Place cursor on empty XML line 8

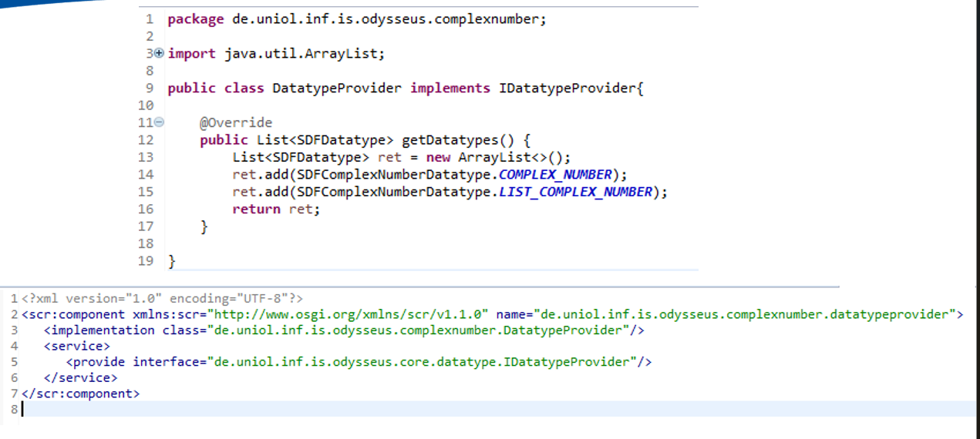point(154,410)
